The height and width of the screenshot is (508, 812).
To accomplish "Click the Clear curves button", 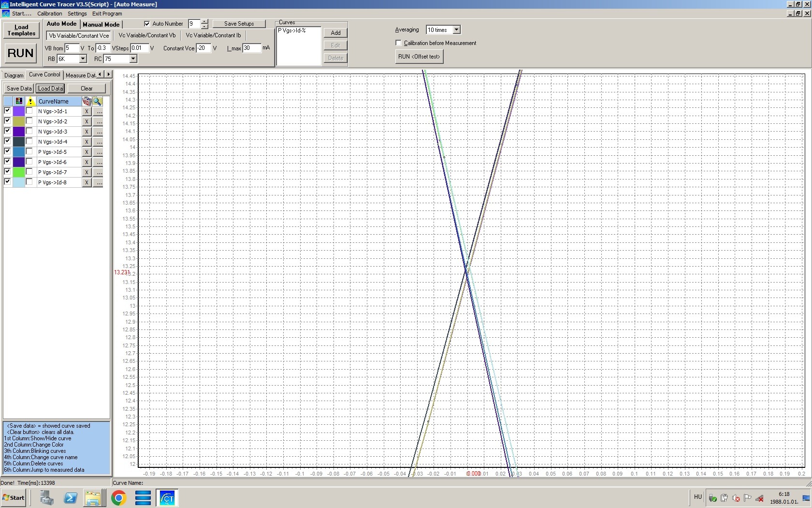I will click(x=87, y=89).
